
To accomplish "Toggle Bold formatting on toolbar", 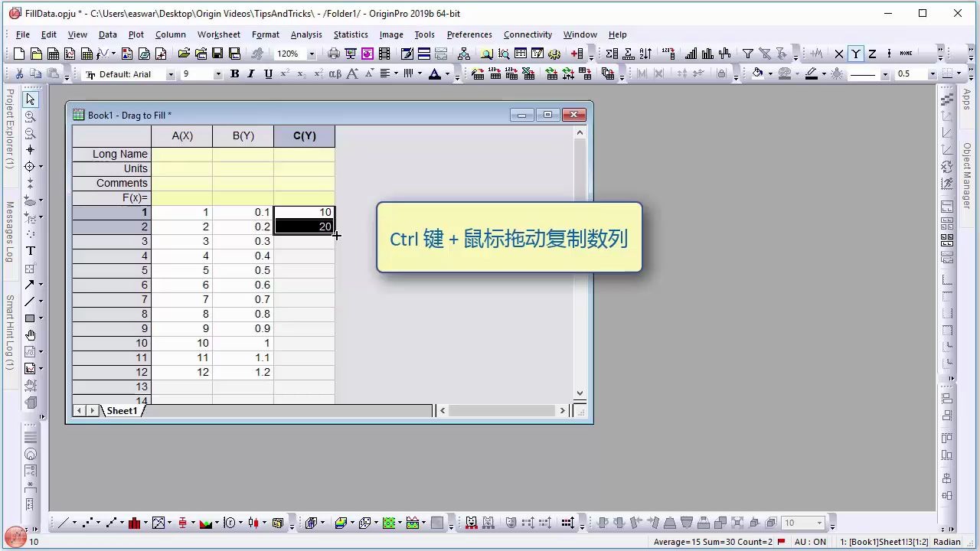I will 235,73.
